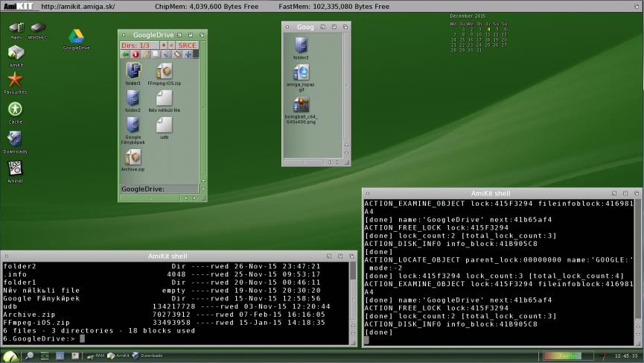
Task: Click the blue plus icon in GoogleDrive toolbar
Action: (x=188, y=54)
